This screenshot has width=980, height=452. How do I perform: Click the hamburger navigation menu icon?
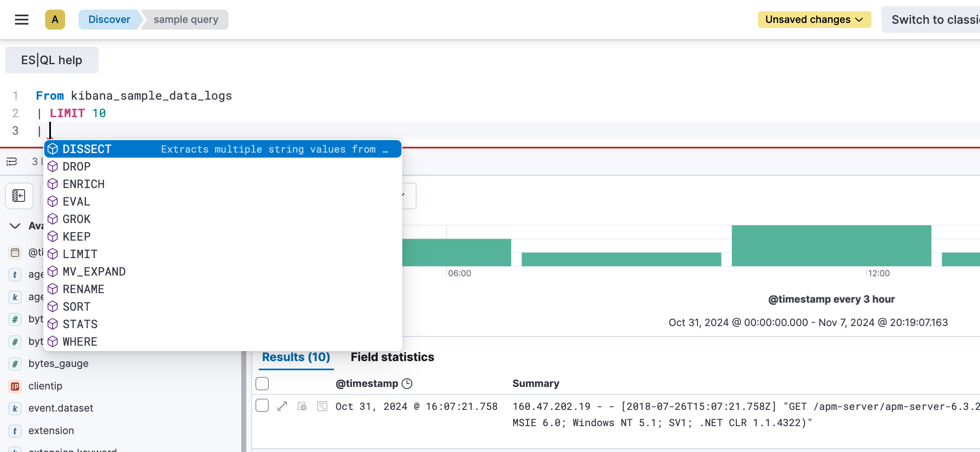tap(21, 19)
